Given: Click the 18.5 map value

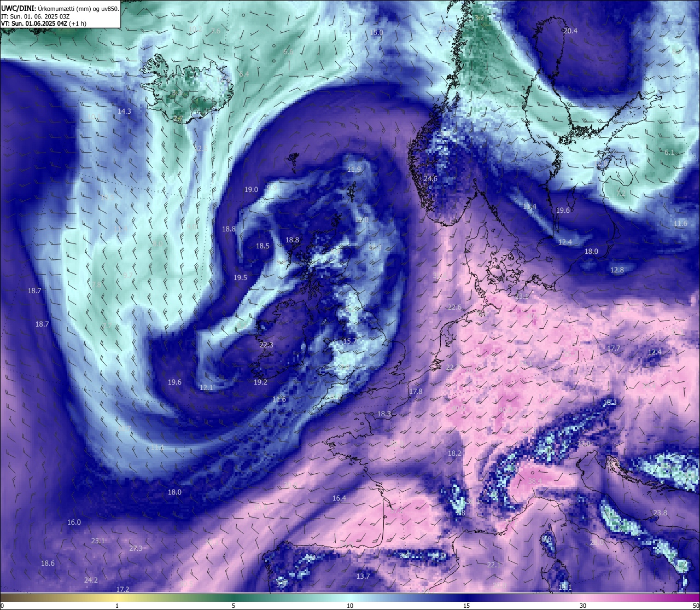Looking at the screenshot, I should coord(263,246).
